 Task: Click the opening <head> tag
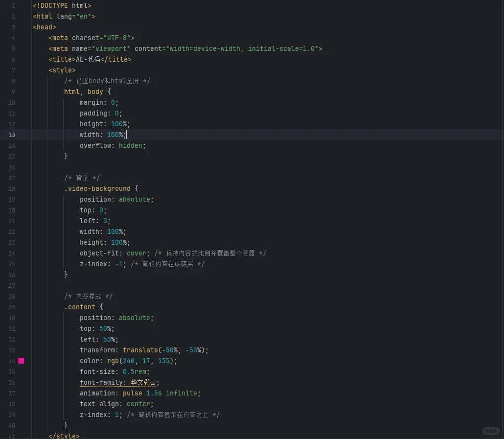45,27
